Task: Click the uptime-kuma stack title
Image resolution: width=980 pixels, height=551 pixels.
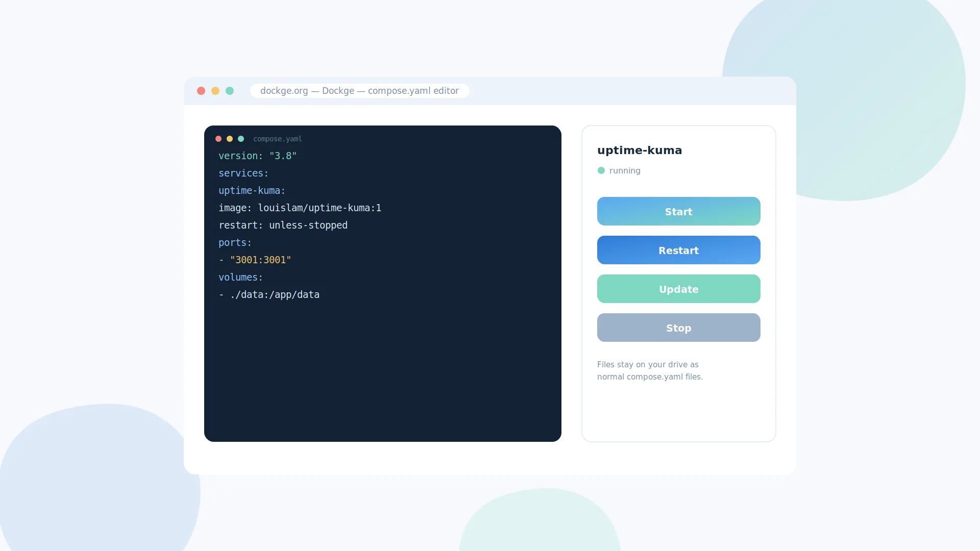Action: click(640, 150)
